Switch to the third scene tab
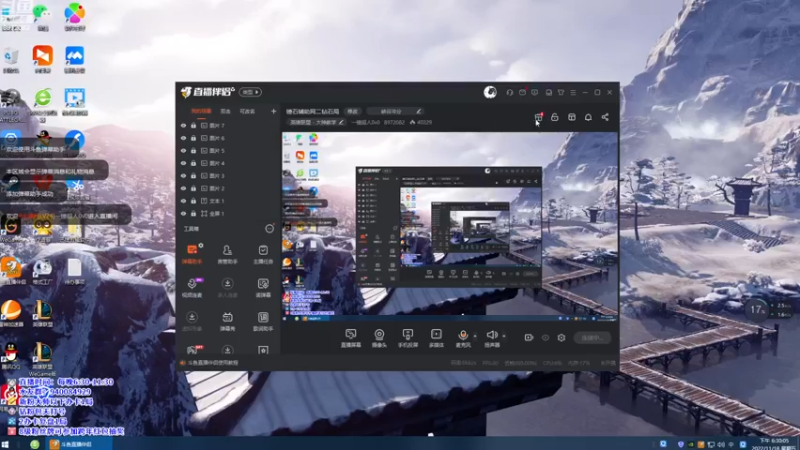Image resolution: width=800 pixels, height=450 pixels. 247,111
